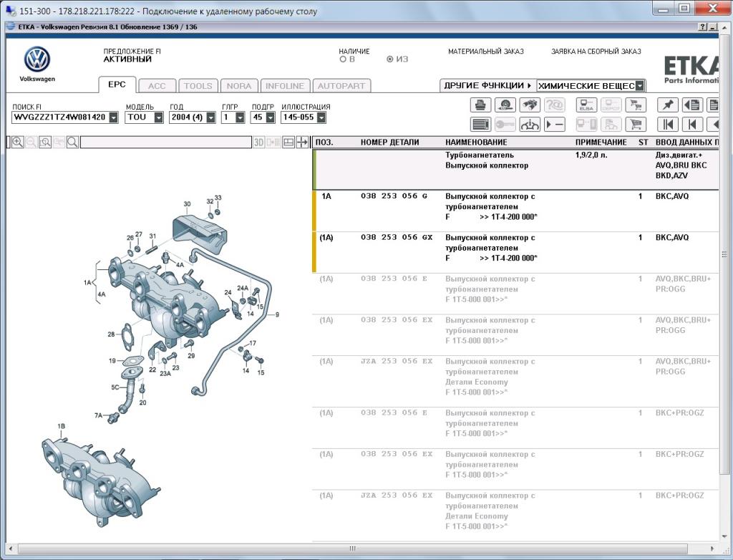
Task: Expand the ДРУГИЕ ФУНКЦИИ menu
Action: [x=487, y=86]
